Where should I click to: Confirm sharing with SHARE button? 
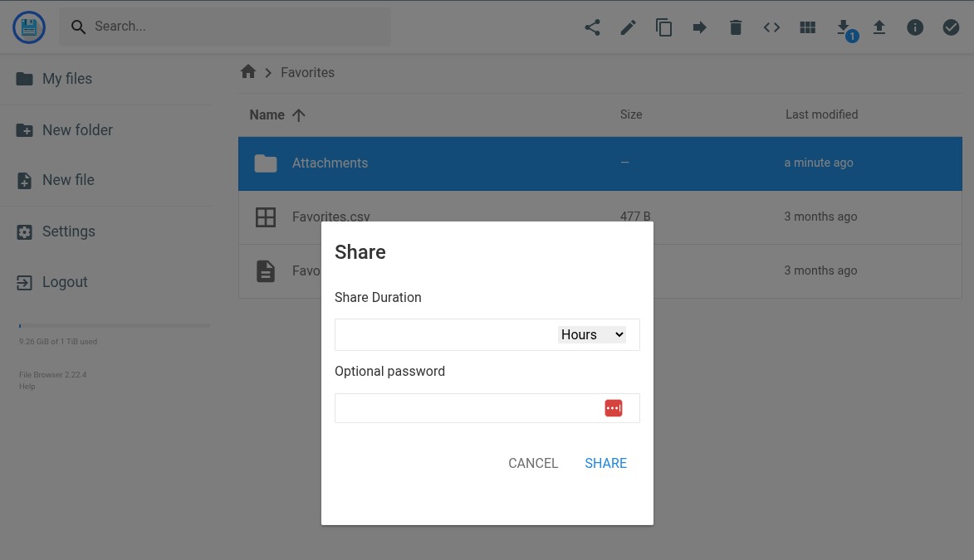(605, 463)
